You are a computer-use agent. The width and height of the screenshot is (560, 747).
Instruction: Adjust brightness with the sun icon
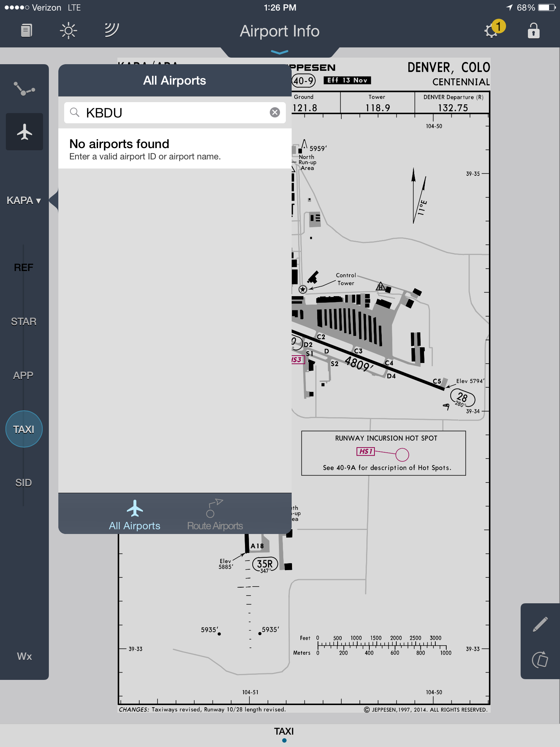(68, 31)
